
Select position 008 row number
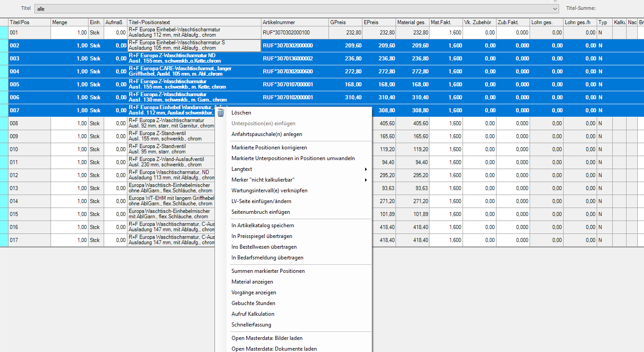coord(29,123)
